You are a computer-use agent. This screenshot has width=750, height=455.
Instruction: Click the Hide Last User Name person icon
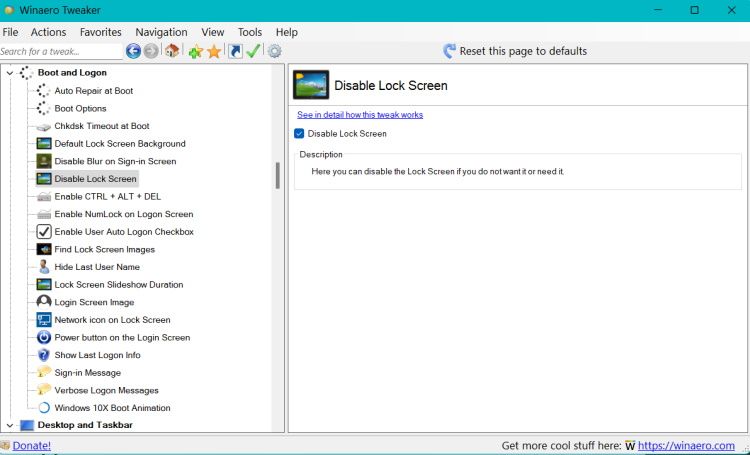click(44, 267)
